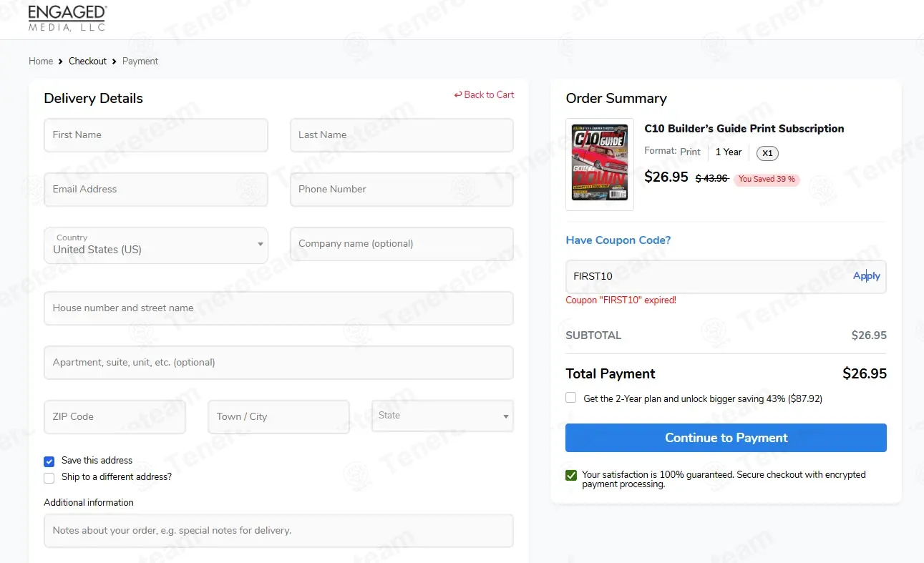Open the Country dropdown
The height and width of the screenshot is (563, 924).
coord(156,245)
